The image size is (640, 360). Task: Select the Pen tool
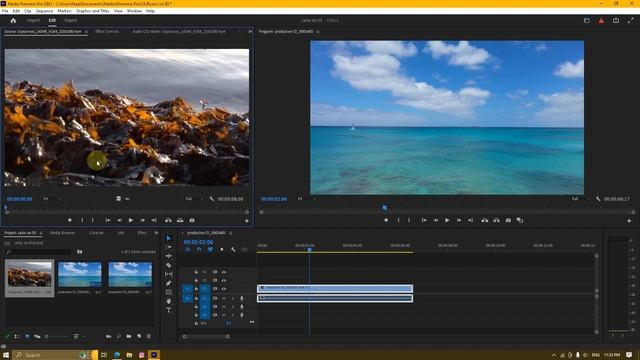pyautogui.click(x=169, y=283)
